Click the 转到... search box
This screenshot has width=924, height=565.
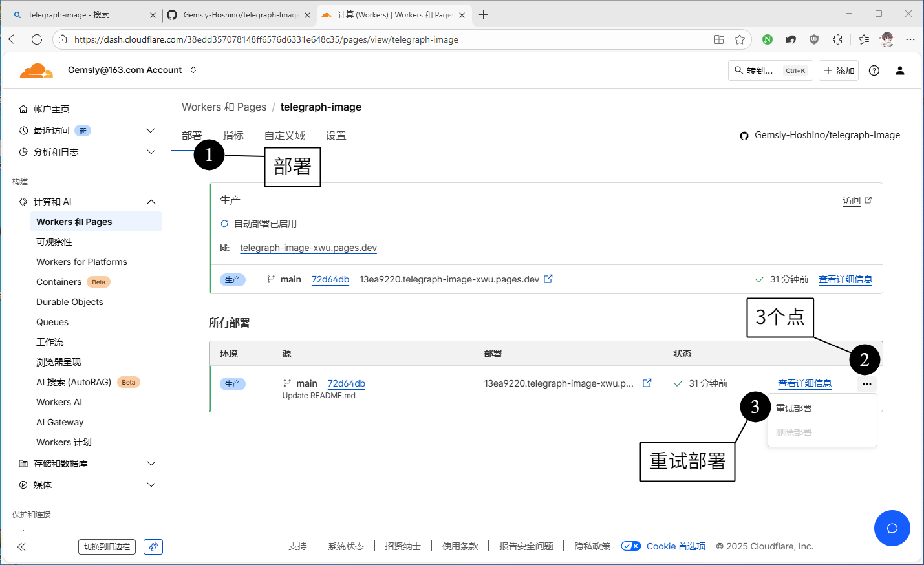tap(770, 70)
